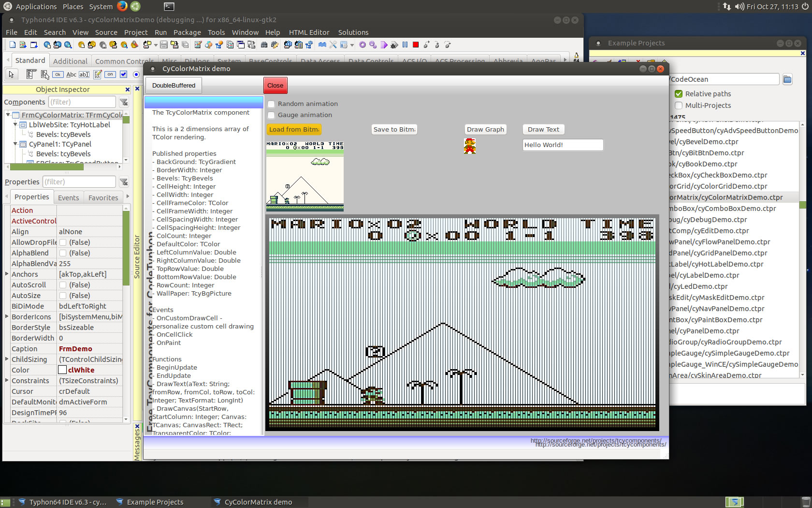Click the Hello World! text field

[563, 145]
